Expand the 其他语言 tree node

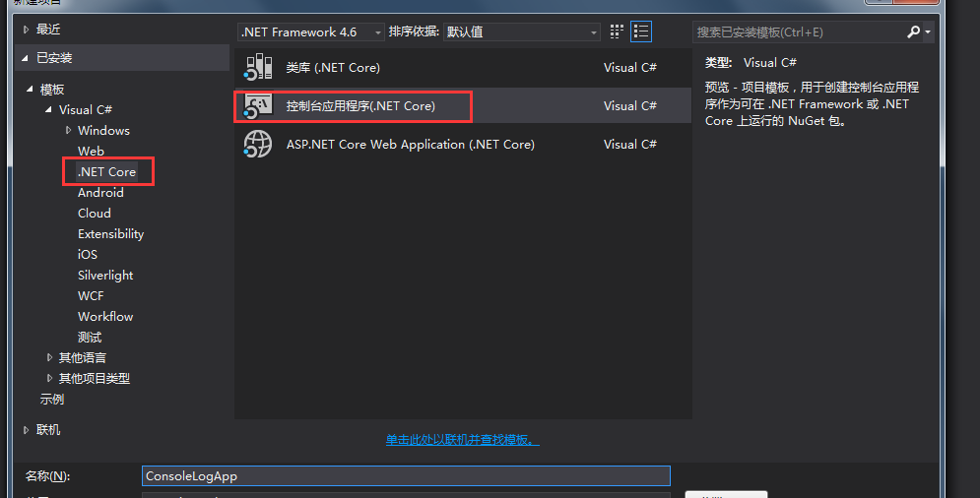pos(49,357)
